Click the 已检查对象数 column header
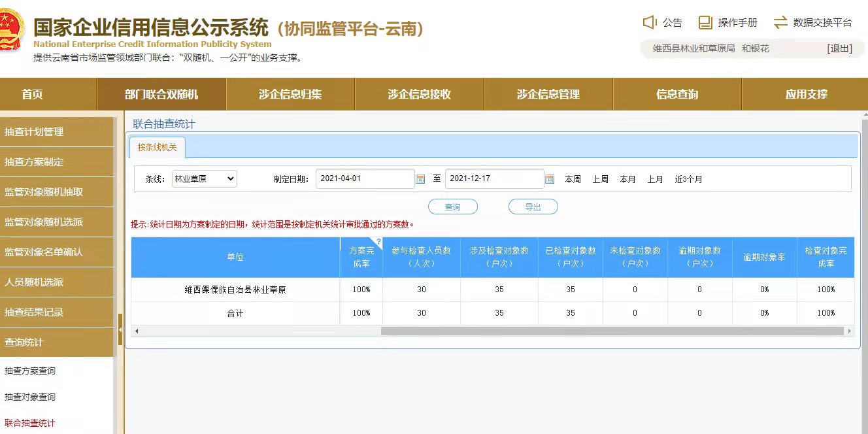Viewport: 868px width, 434px height. [x=571, y=257]
